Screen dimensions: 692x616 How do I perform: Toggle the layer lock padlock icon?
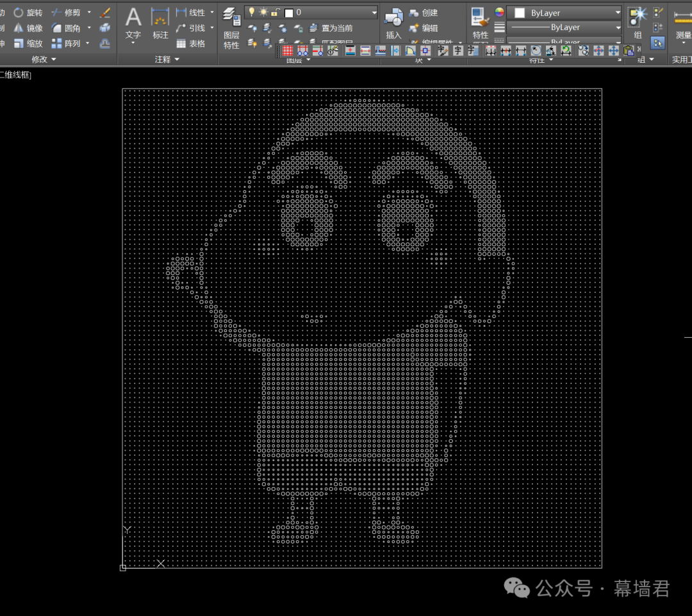pos(275,12)
